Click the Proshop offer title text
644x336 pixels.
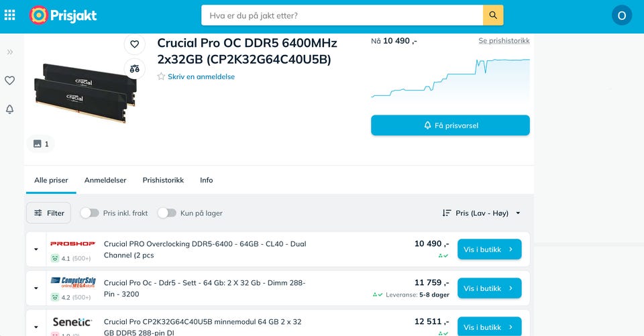205,249
